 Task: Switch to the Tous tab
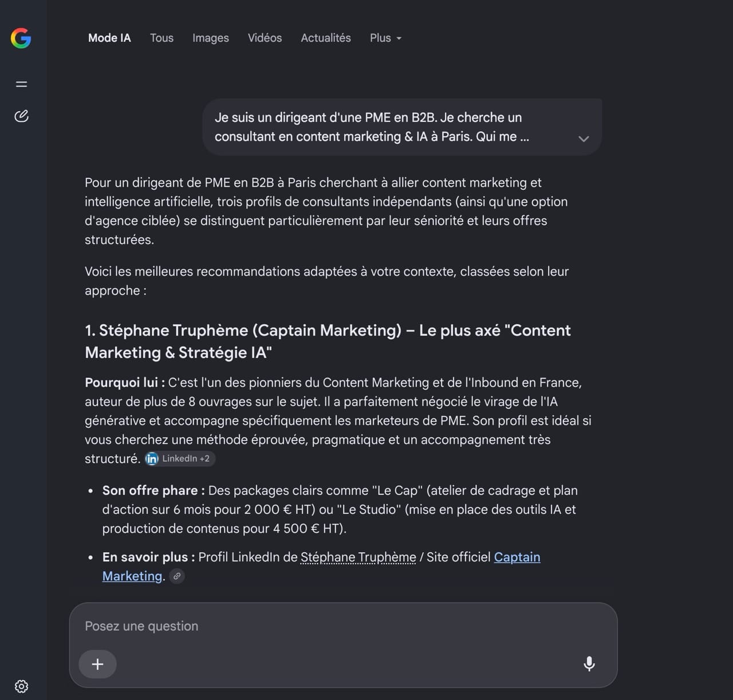pos(161,38)
